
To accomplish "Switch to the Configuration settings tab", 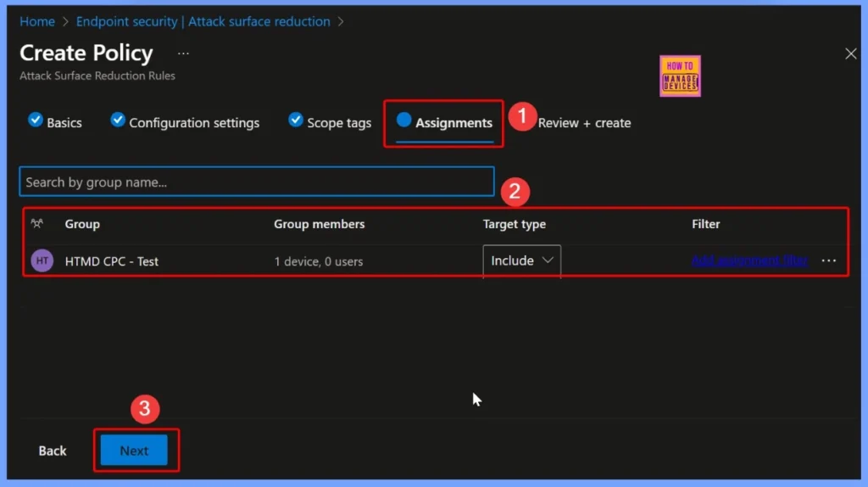I will point(185,122).
